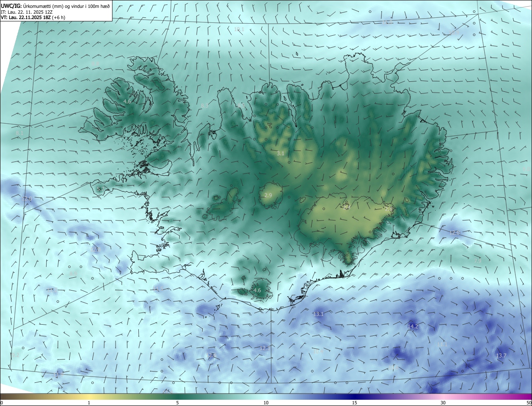
Task: Click the 2.9 value on the small glacier
Action: tap(268, 195)
